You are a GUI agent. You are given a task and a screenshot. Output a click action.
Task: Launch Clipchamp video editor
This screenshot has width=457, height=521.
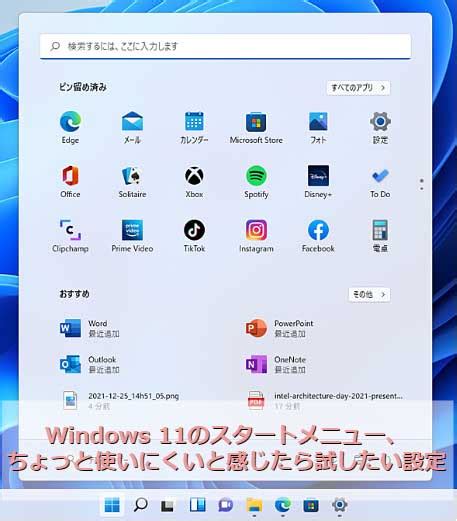(70, 236)
